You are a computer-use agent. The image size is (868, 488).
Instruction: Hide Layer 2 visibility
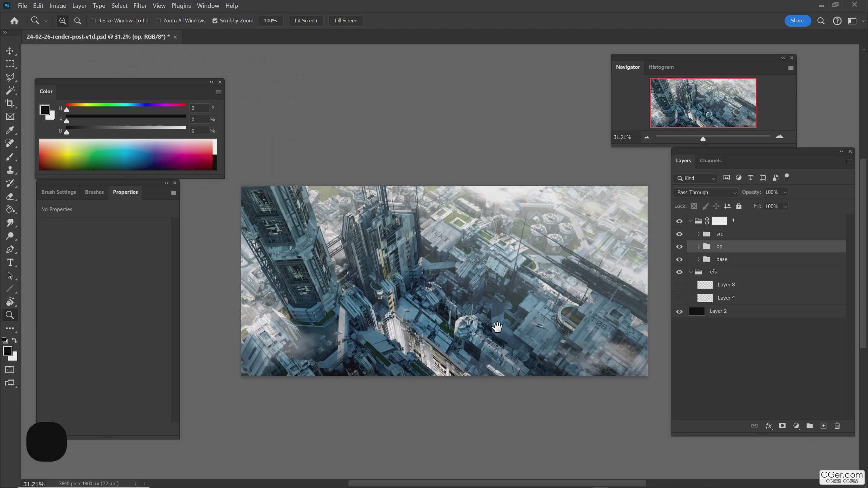coord(679,311)
